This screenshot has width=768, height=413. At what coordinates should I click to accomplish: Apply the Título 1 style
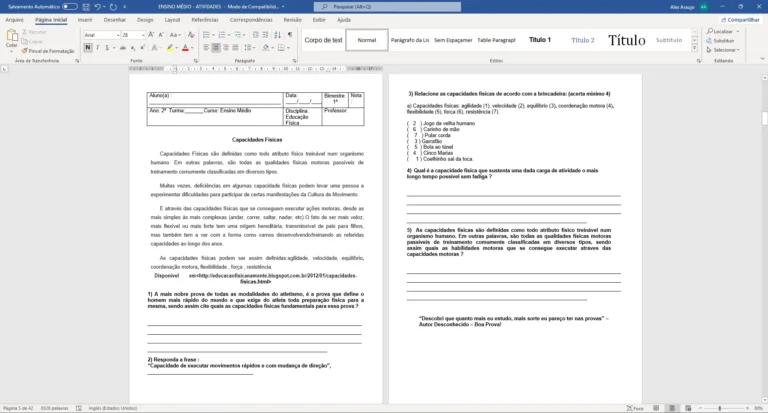(x=540, y=40)
